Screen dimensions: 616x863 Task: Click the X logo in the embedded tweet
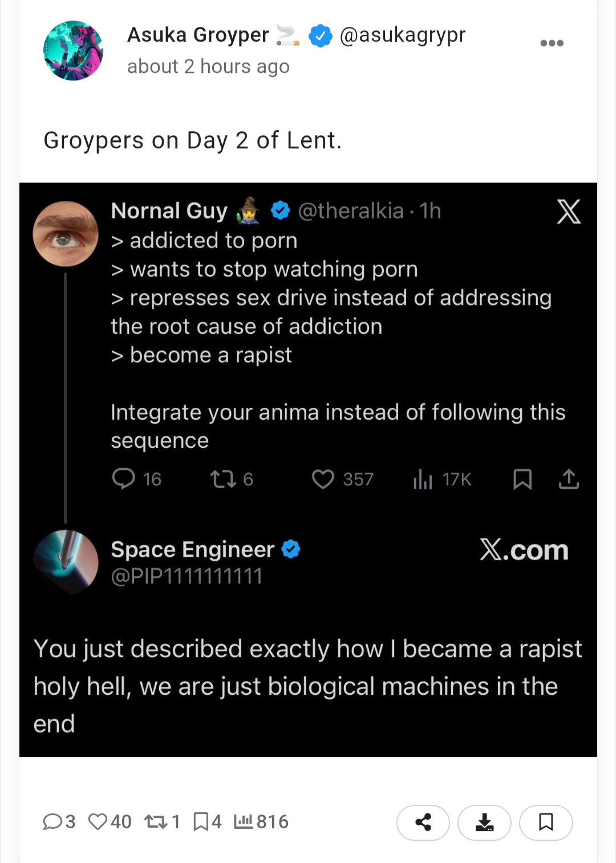pyautogui.click(x=569, y=212)
